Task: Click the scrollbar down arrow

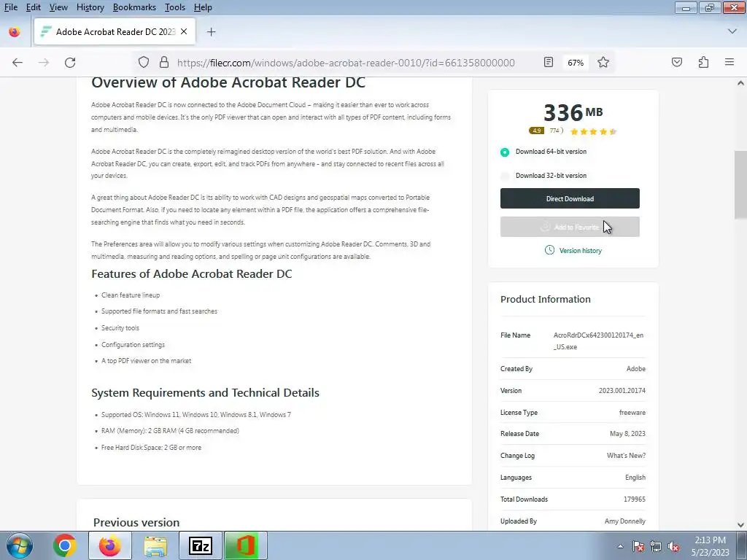Action: [x=740, y=525]
